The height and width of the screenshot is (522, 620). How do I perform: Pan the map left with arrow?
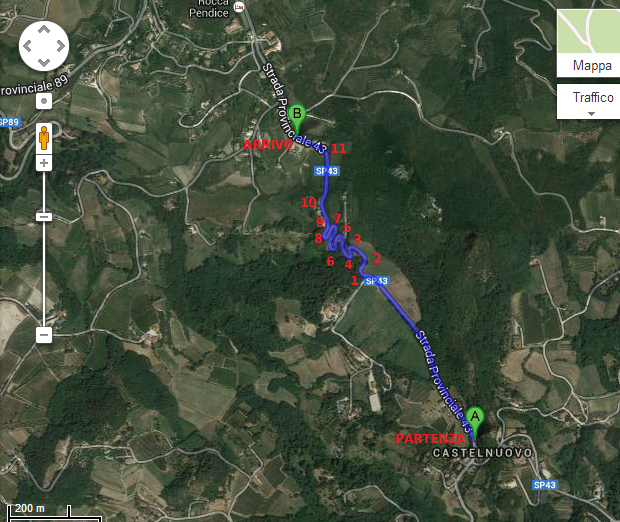(x=27, y=46)
